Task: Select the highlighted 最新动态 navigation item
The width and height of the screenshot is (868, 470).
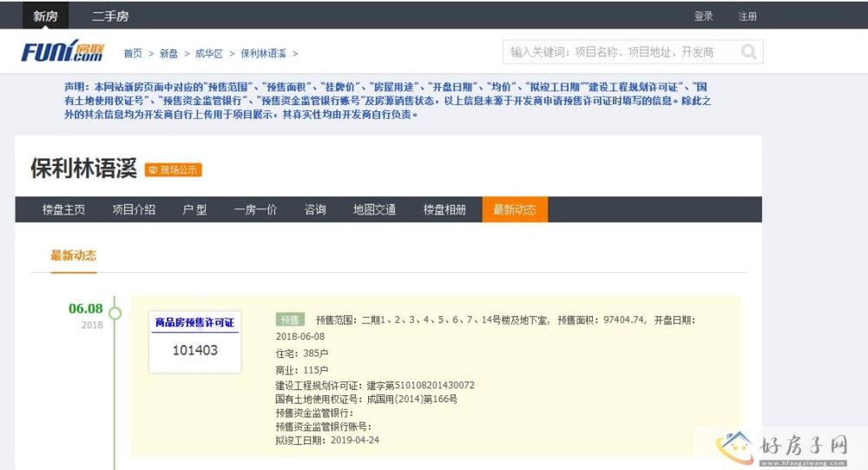Action: (515, 209)
